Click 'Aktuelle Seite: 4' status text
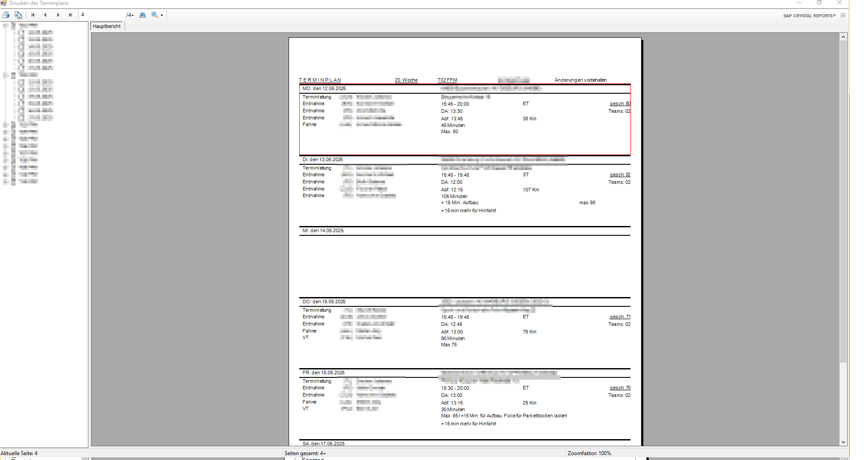Viewport: 868px width, 460px height. (19, 453)
